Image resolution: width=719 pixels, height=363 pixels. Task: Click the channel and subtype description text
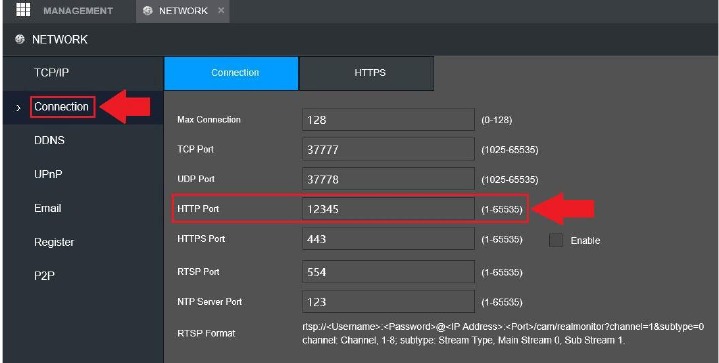pos(464,341)
